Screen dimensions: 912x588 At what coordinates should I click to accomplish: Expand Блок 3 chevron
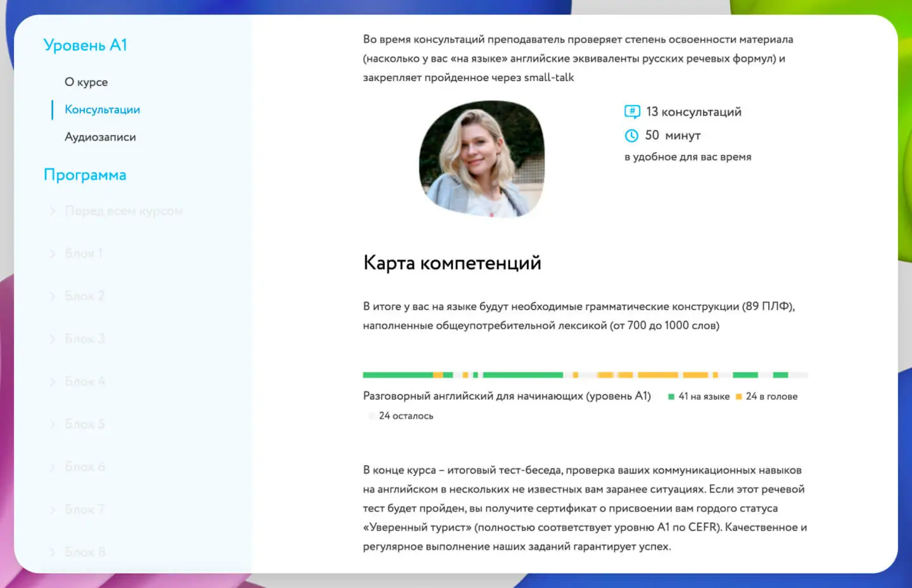click(53, 339)
